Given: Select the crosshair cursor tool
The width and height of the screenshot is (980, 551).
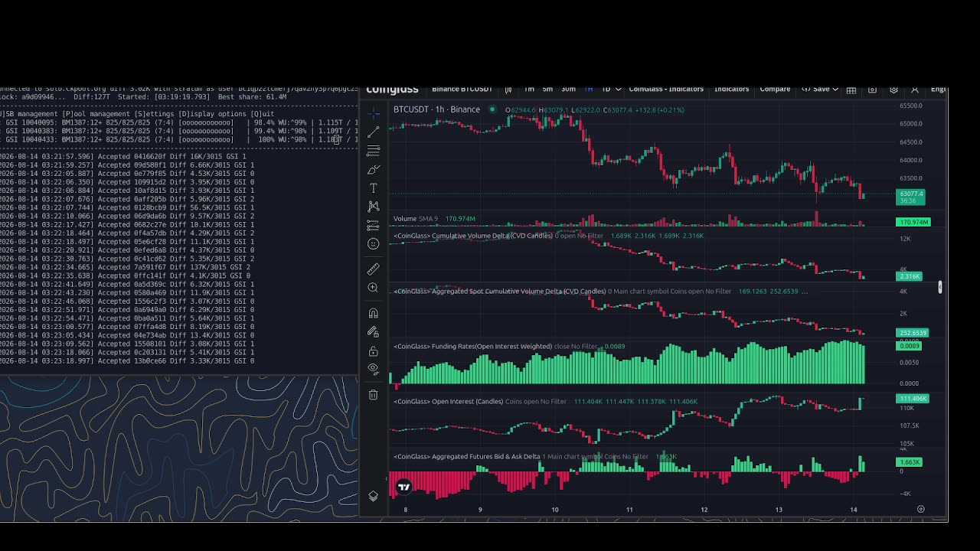Looking at the screenshot, I should 373,114.
